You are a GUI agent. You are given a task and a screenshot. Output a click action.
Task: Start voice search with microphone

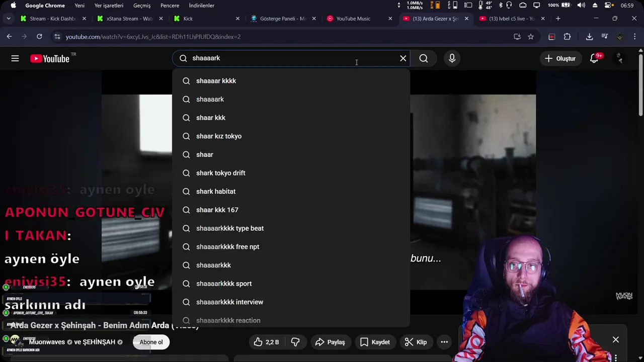click(x=452, y=58)
